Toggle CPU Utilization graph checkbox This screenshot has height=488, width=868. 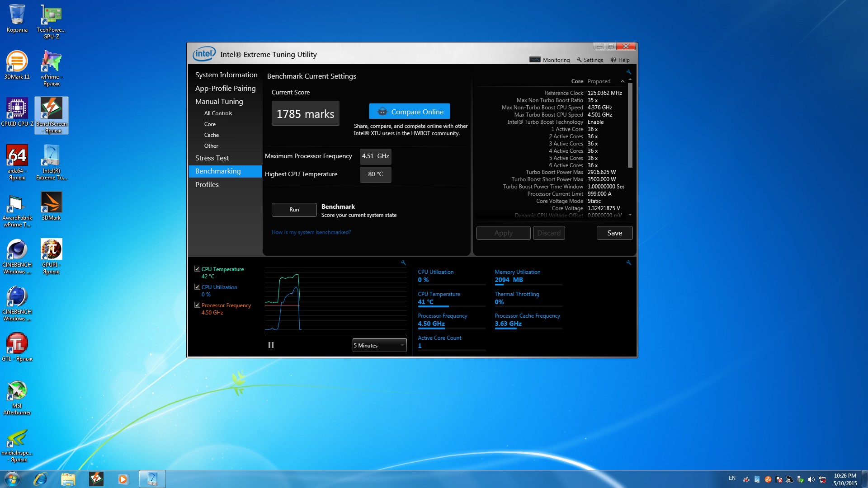pos(197,287)
